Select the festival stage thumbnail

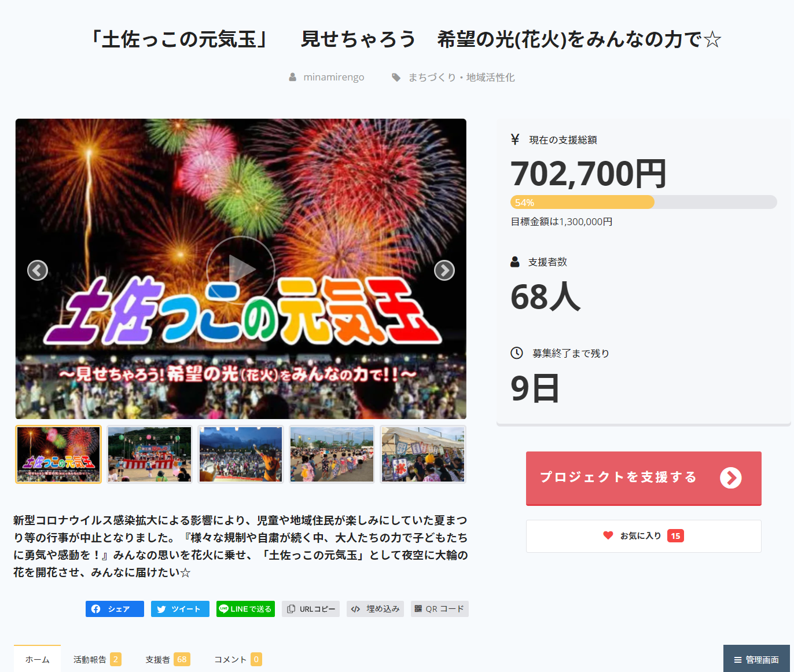(x=150, y=454)
